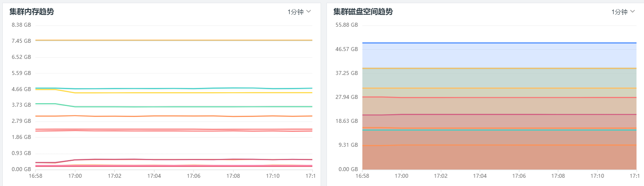The width and height of the screenshot is (644, 186).
Task: Click the 17:08 label on the memory chart axis
Action: 233,176
